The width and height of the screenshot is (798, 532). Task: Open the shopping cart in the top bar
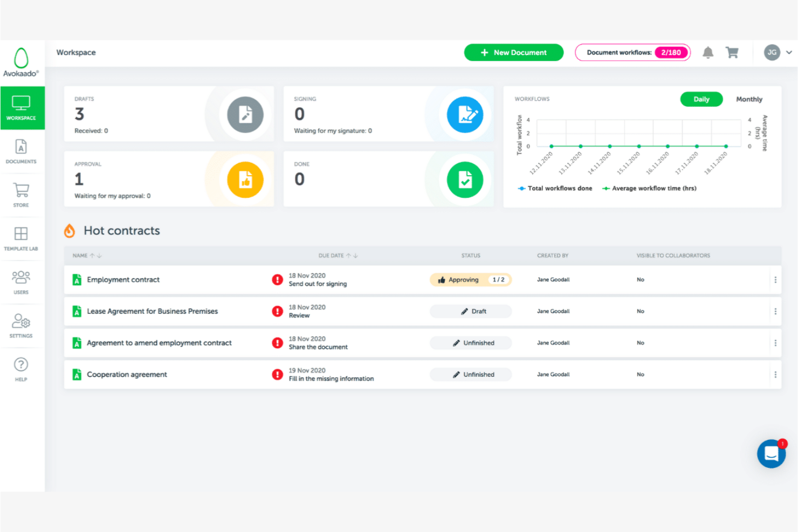click(732, 52)
